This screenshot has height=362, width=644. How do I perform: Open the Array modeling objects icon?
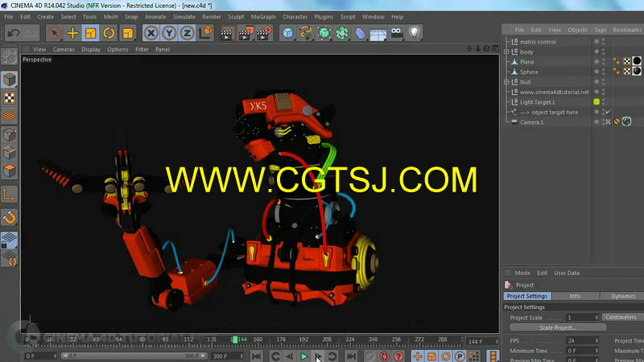point(342,33)
